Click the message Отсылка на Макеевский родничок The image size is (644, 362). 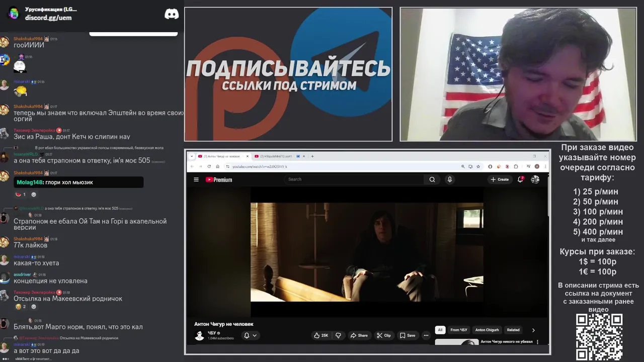click(68, 299)
